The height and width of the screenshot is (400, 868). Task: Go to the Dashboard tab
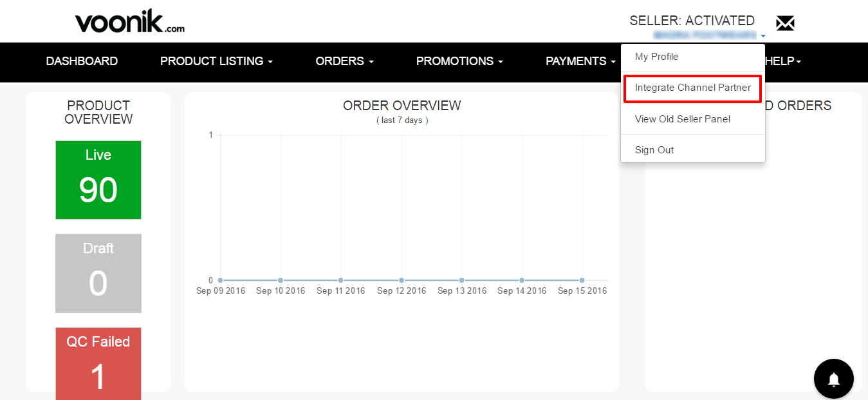(x=82, y=61)
